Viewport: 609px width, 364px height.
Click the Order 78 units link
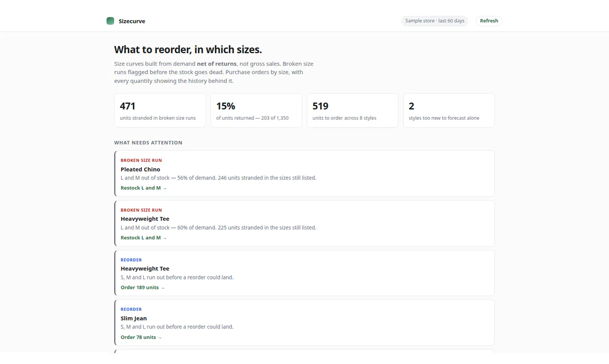(141, 338)
